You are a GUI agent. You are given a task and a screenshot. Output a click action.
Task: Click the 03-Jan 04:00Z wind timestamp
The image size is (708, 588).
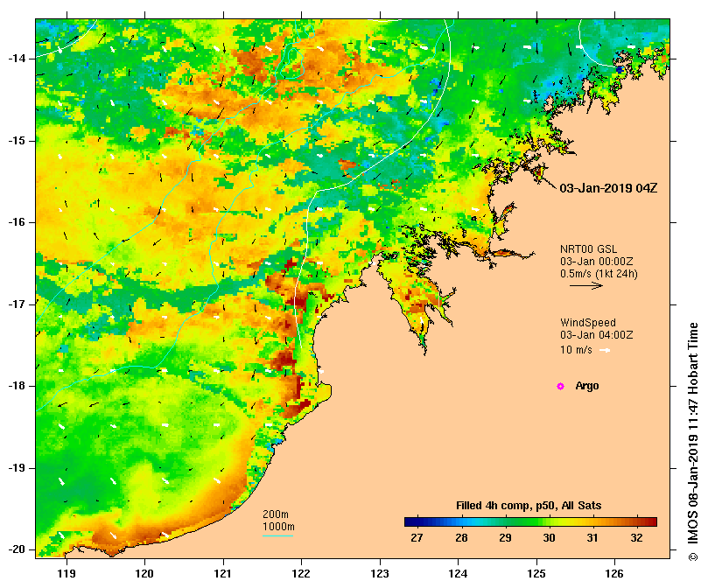[597, 335]
